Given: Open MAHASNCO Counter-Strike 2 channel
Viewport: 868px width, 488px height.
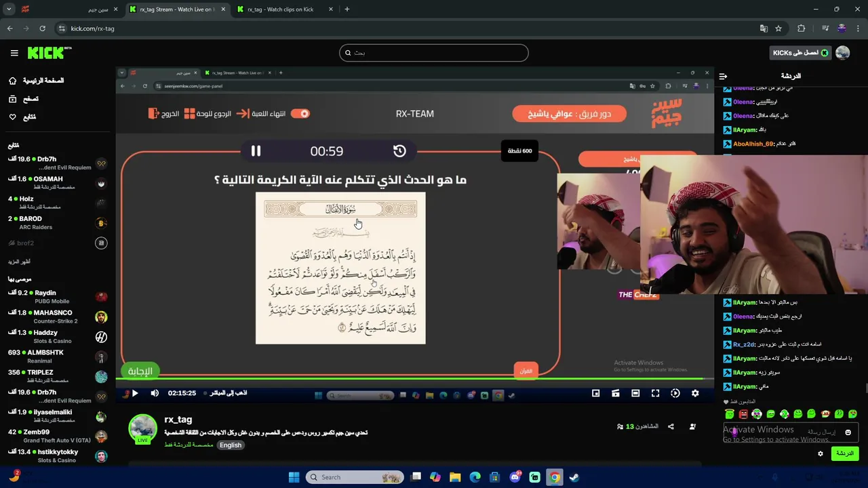Looking at the screenshot, I should pyautogui.click(x=57, y=317).
